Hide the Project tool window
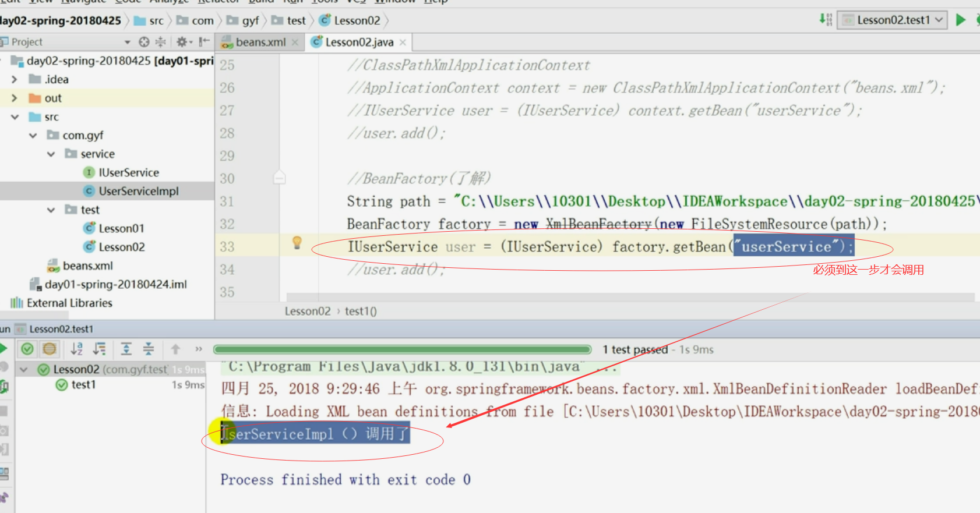The height and width of the screenshot is (513, 980). pos(204,42)
